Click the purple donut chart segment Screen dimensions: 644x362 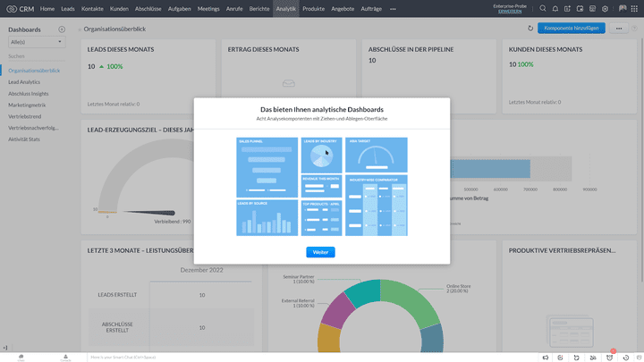tap(337, 310)
